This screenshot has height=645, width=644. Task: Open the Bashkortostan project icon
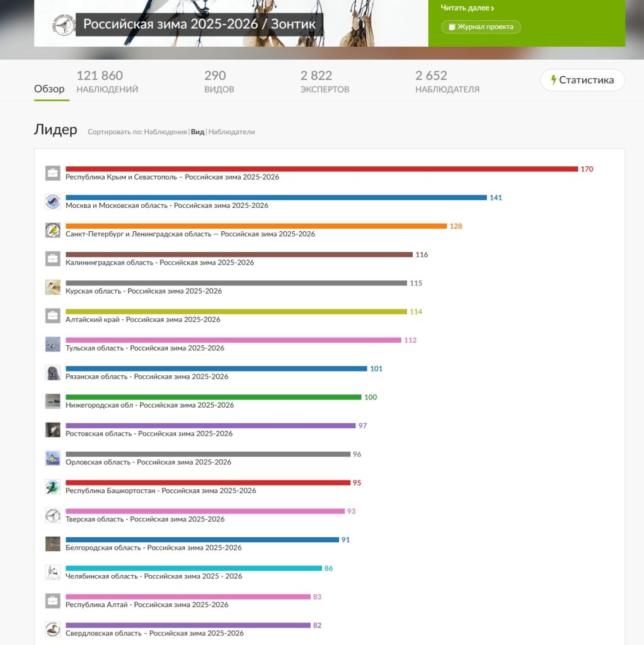(52, 487)
